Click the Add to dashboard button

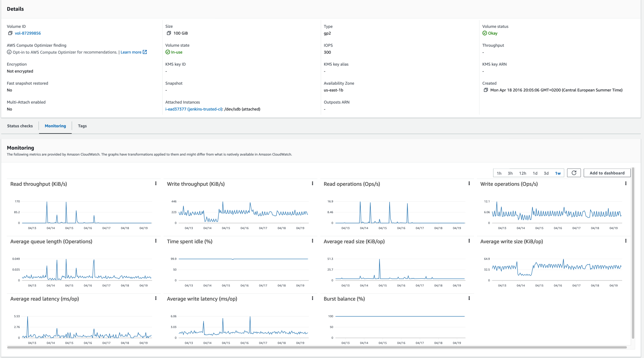click(x=607, y=173)
